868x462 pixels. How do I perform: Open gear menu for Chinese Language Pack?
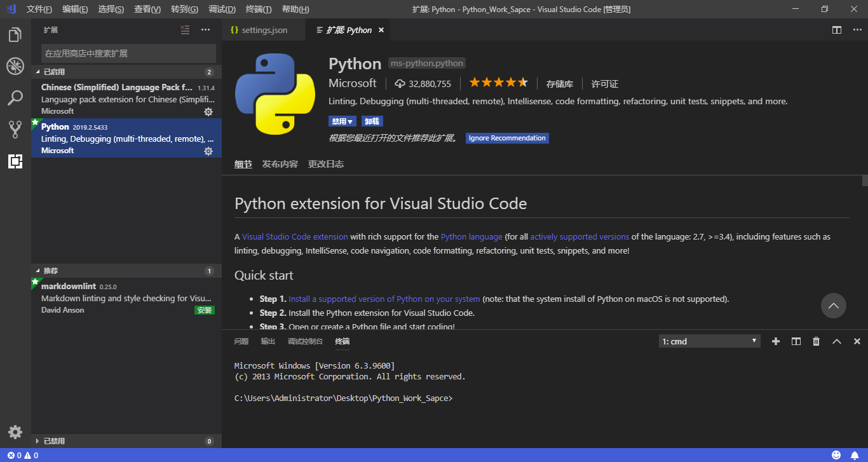[208, 112]
